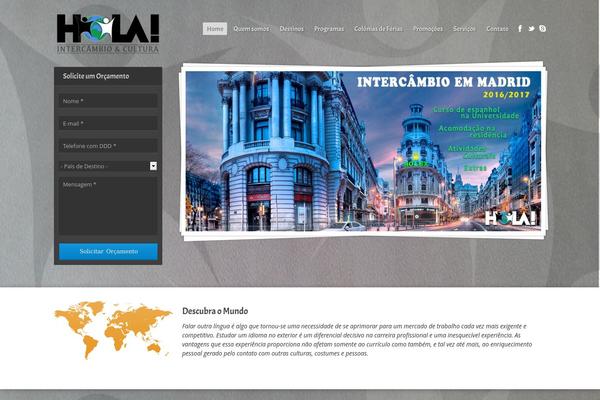This screenshot has width=600, height=400.
Task: Click the Mensagem text area
Action: 108,206
